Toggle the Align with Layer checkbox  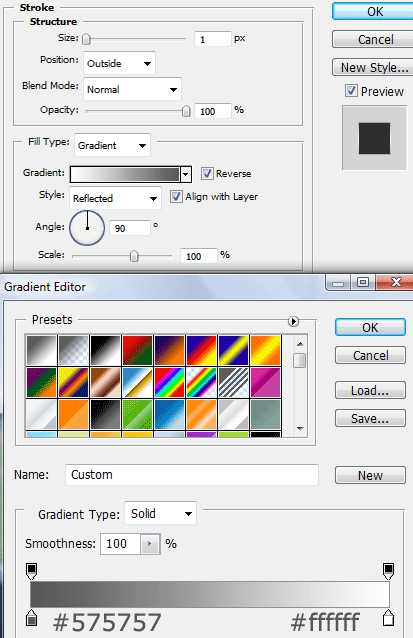coord(176,197)
